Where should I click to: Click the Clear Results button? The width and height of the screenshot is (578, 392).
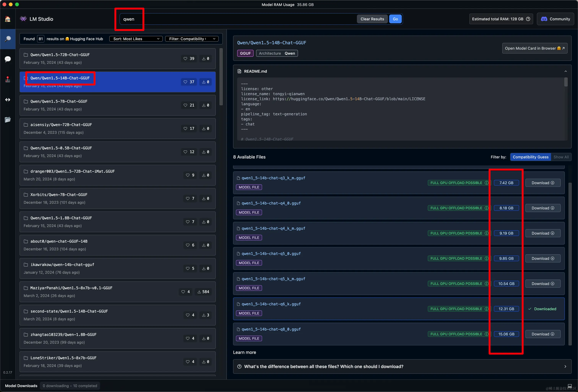372,19
